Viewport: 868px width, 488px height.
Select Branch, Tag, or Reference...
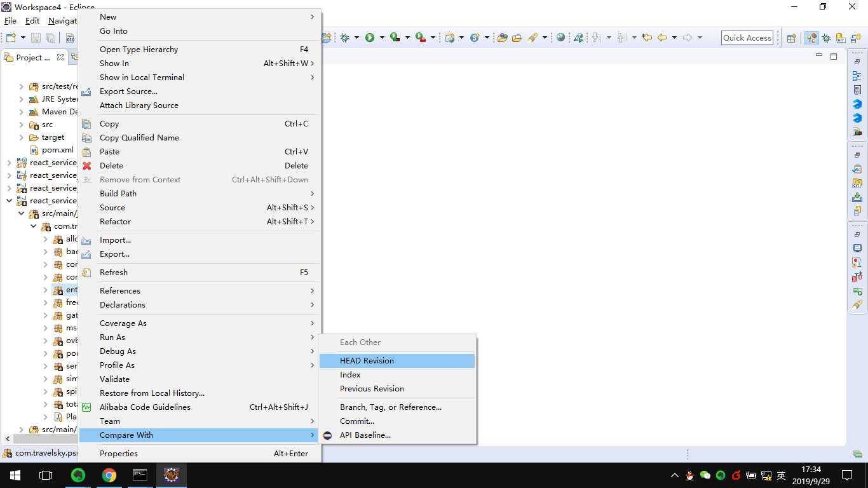coord(397,407)
